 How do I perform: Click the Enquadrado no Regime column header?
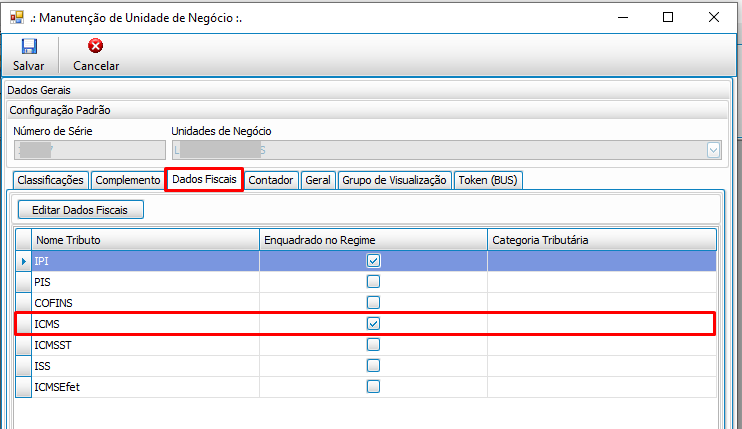coord(373,240)
